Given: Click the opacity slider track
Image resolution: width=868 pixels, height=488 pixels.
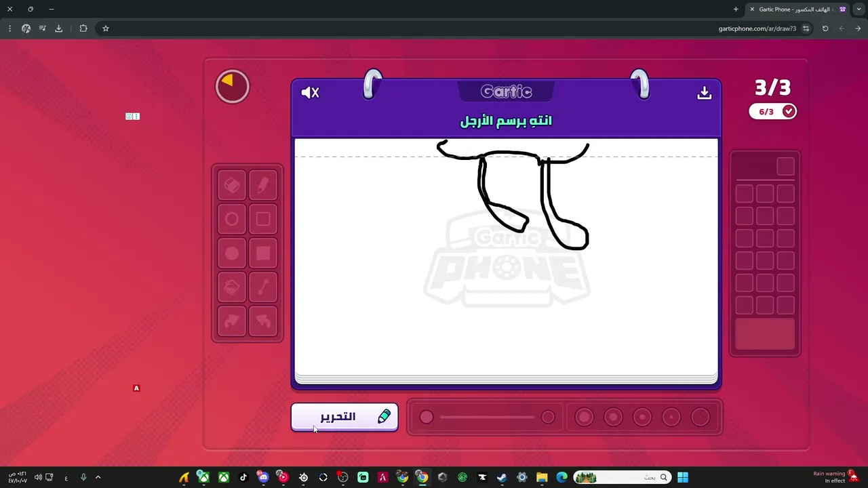Looking at the screenshot, I should tap(487, 418).
